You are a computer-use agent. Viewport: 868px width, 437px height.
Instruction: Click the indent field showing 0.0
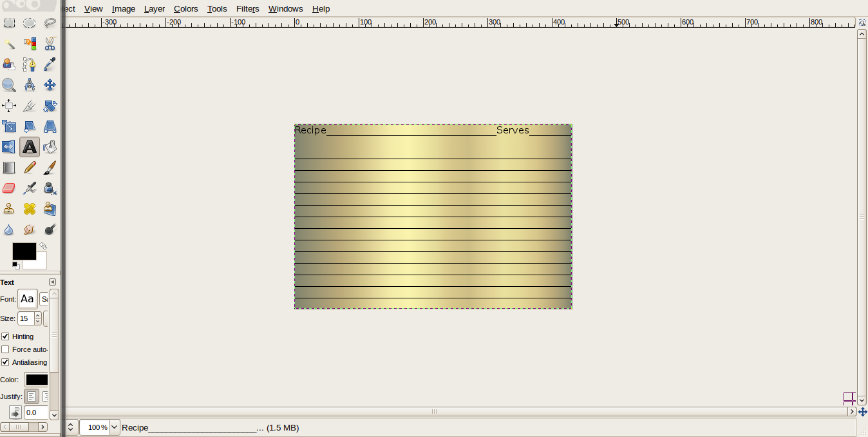[x=35, y=413]
